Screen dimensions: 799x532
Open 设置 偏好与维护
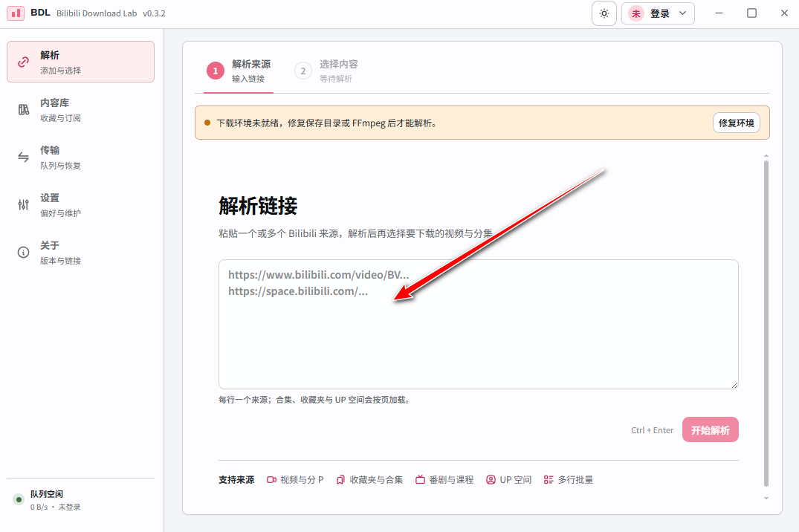(x=80, y=205)
